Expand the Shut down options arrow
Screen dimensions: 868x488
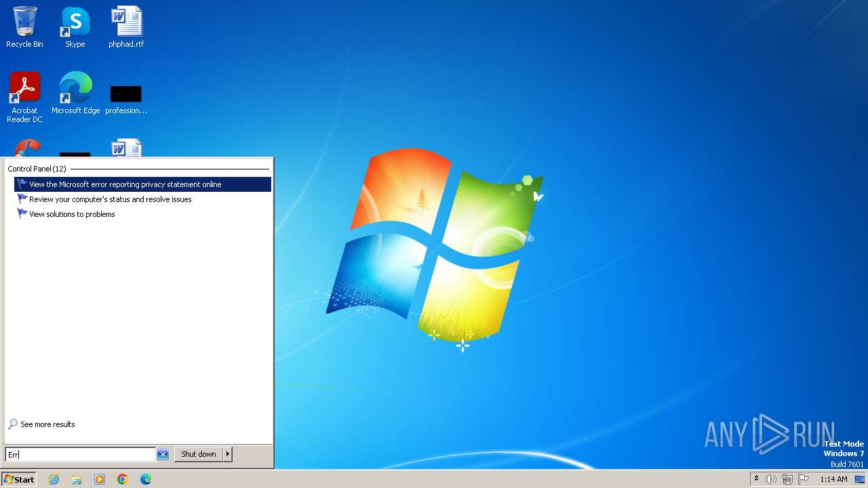(x=228, y=454)
